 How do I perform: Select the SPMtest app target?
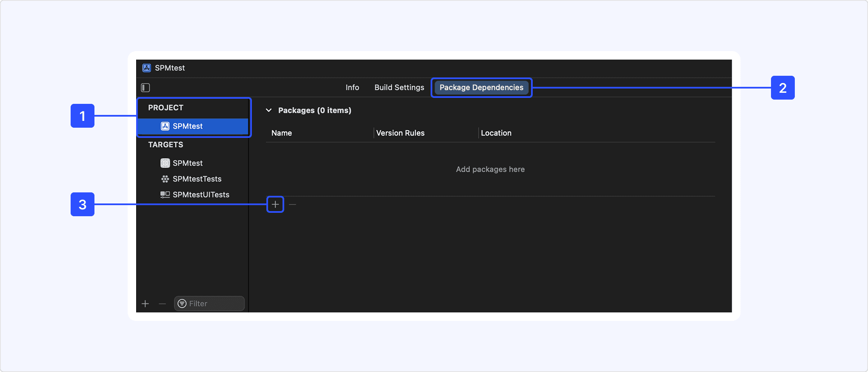click(188, 163)
